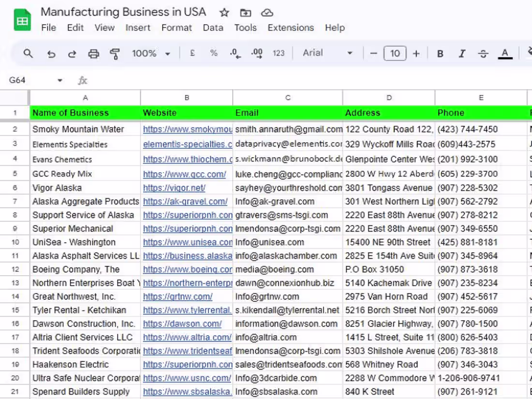Click inside the formula bar
Image resolution: width=532 pixels, height=399 pixels.
tap(193, 80)
